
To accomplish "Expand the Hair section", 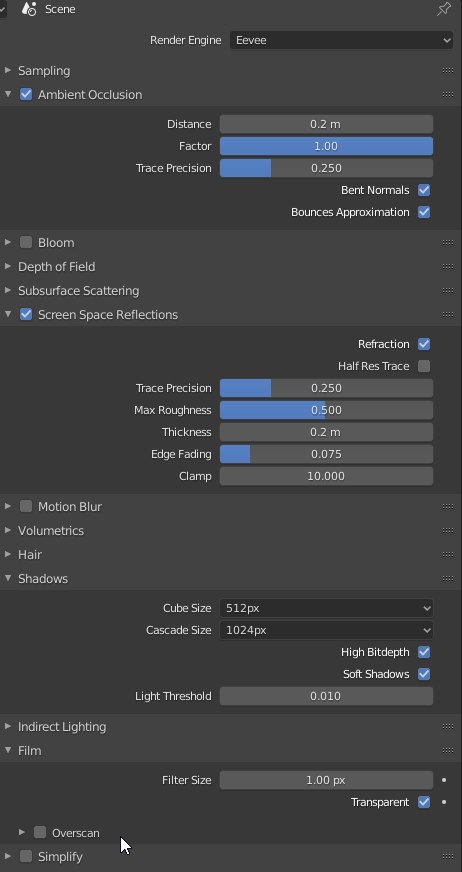I will (29, 554).
